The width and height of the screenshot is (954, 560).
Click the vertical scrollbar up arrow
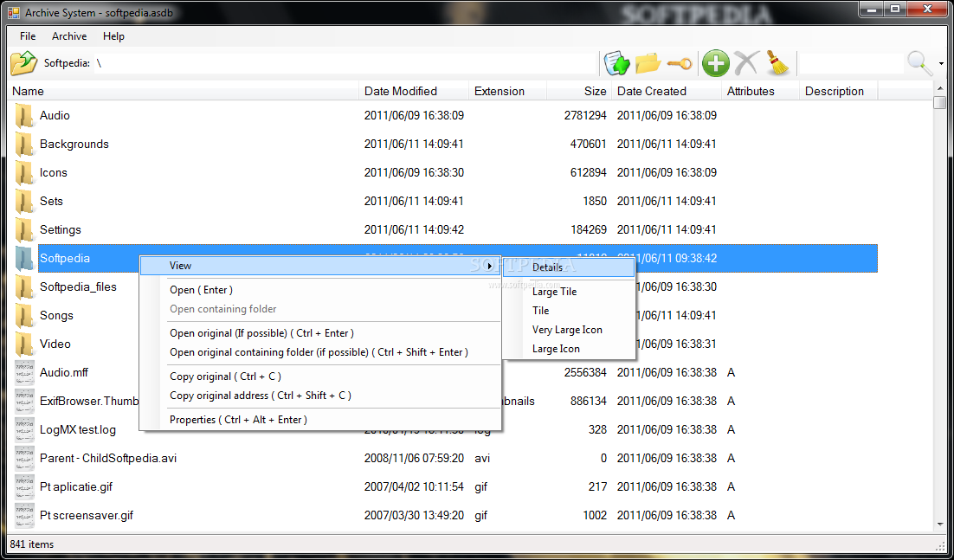(939, 89)
